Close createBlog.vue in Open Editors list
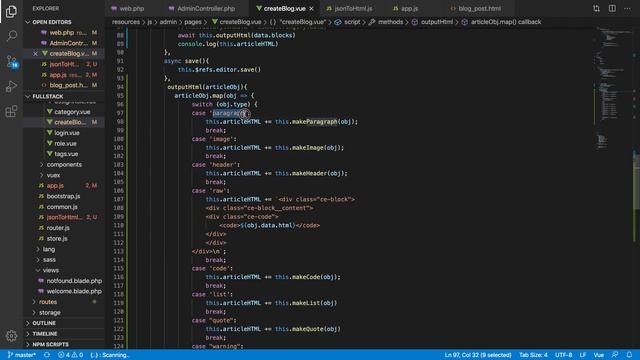Image resolution: width=640 pixels, height=360 pixels. coord(36,53)
